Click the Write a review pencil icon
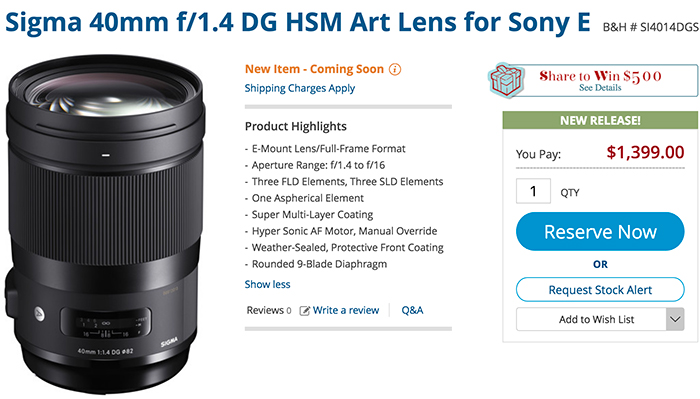 pos(304,311)
